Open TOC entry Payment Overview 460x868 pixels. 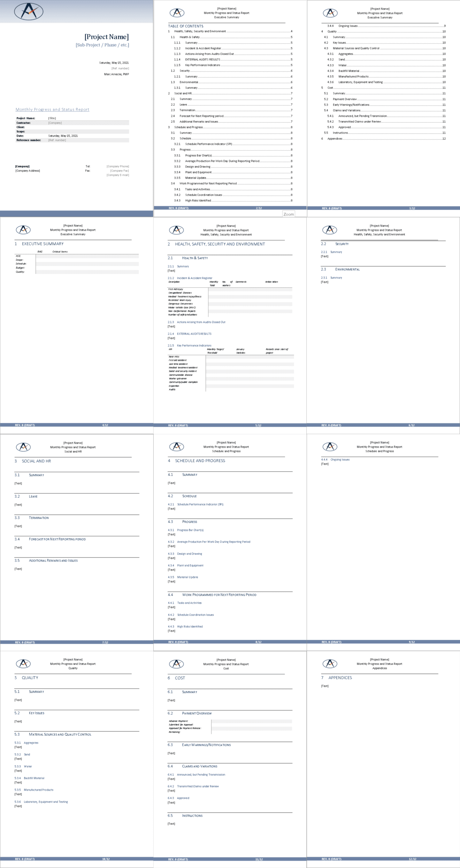pos(385,99)
